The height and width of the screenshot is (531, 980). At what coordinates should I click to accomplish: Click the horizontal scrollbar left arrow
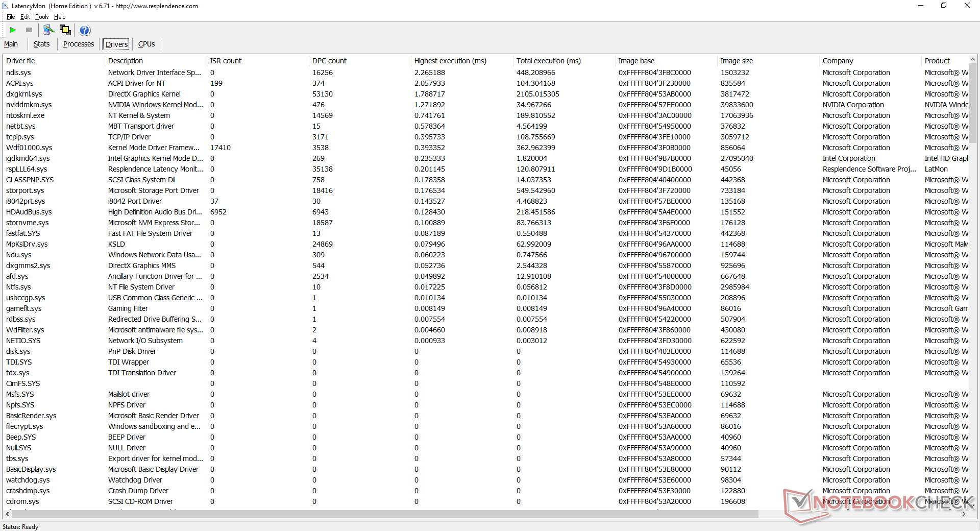[7, 514]
